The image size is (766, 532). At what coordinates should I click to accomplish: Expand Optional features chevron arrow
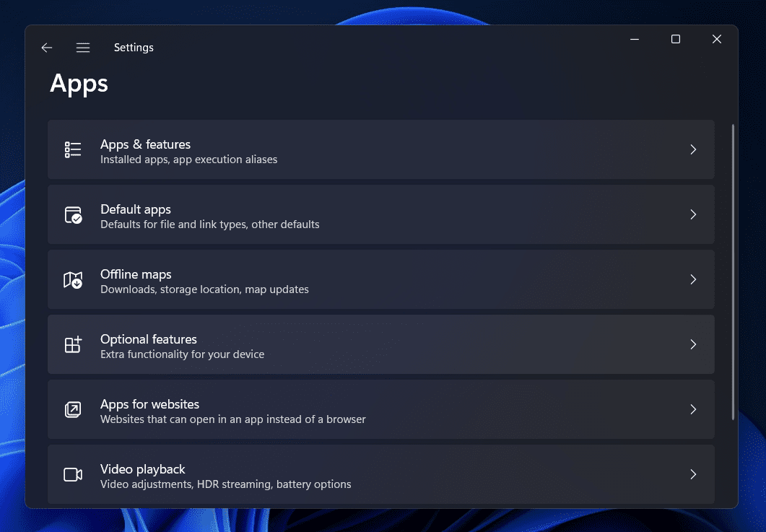click(693, 344)
